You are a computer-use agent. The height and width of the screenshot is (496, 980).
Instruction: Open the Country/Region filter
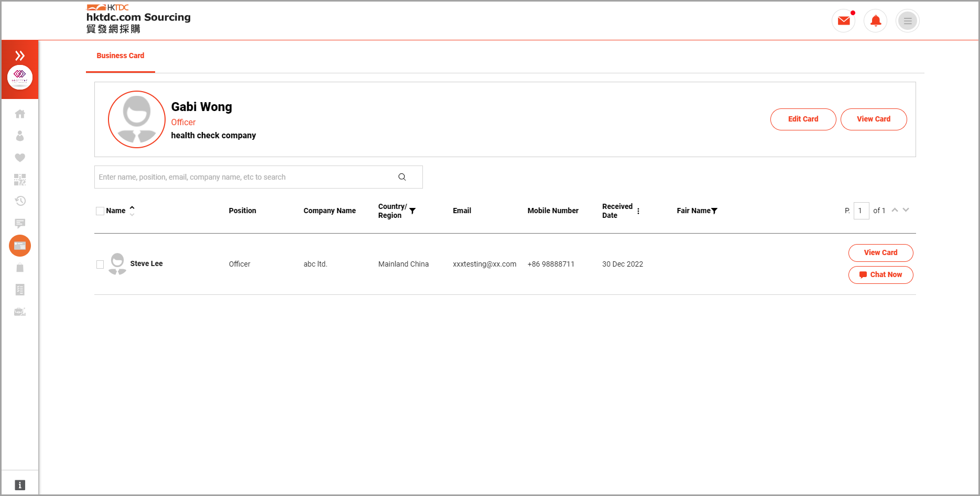[x=412, y=211]
